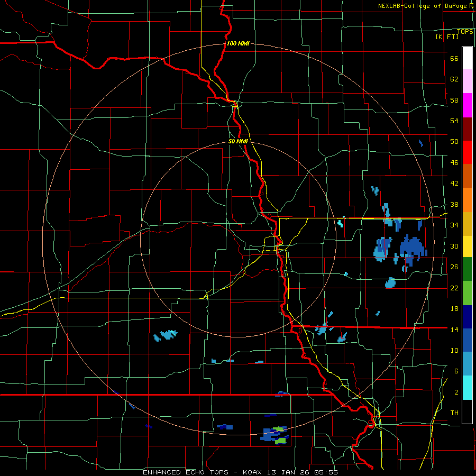
Task: Click the '50' legend value
Action: click(454, 141)
